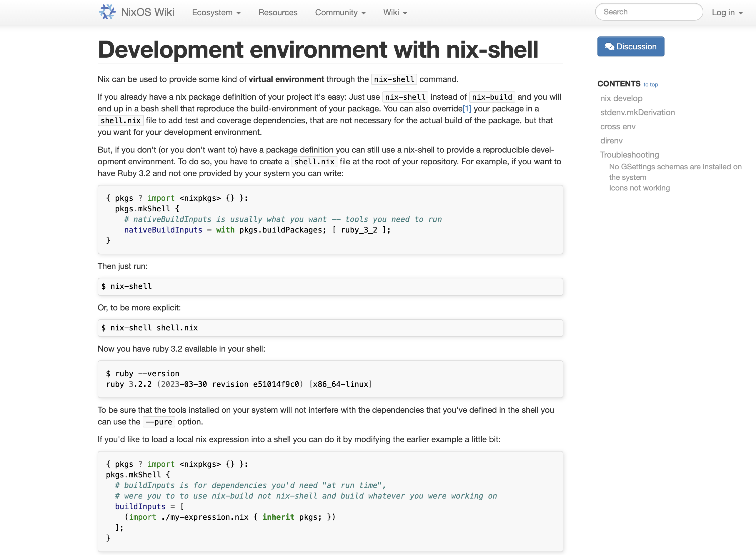
Task: Select the cross env contents entry
Action: pyautogui.click(x=618, y=127)
